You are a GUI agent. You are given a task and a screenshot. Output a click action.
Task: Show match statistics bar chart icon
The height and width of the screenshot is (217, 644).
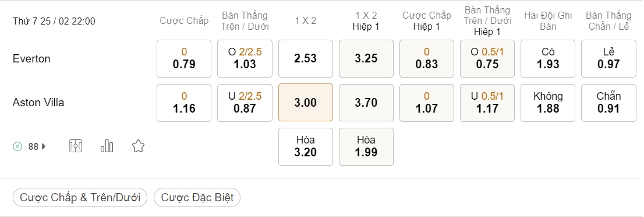point(107,146)
